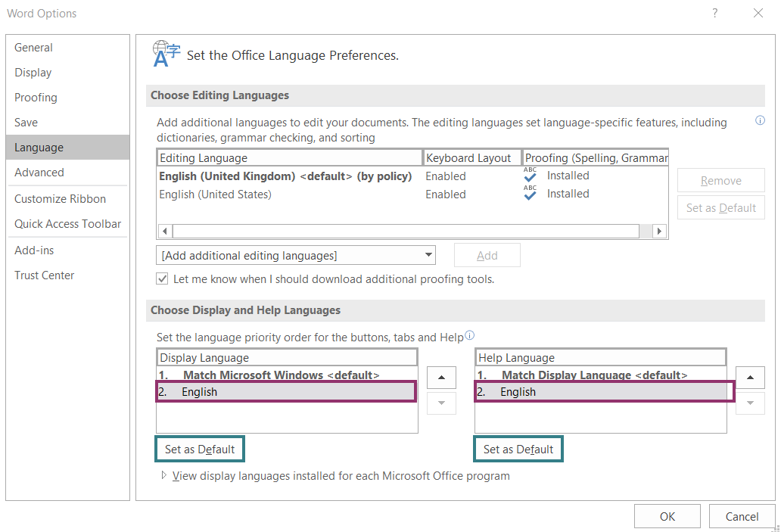Screen dimensions: 781x532
Task: Click the Help question mark icon
Action: [714, 13]
